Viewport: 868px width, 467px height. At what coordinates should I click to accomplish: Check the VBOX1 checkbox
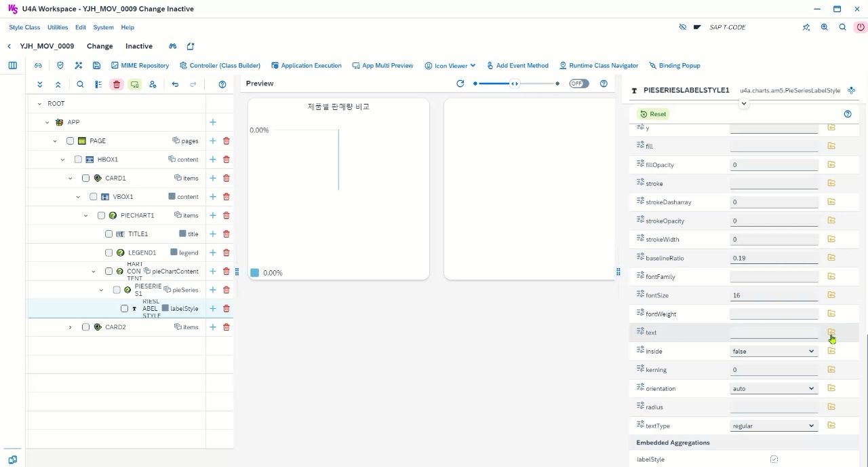click(x=94, y=197)
